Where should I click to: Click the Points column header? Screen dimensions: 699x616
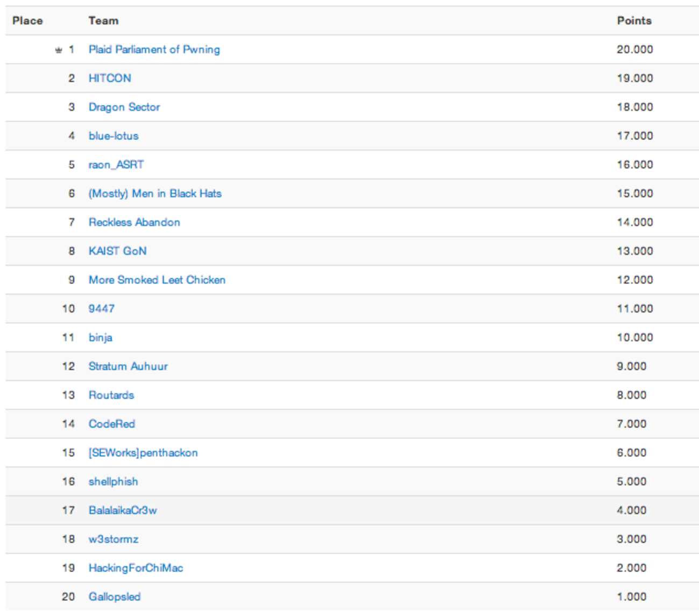coord(634,21)
